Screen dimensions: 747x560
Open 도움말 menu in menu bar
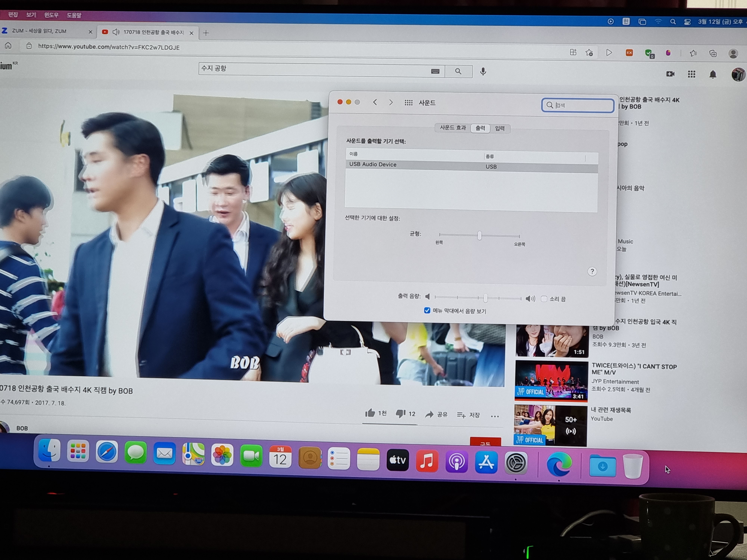pyautogui.click(x=74, y=15)
